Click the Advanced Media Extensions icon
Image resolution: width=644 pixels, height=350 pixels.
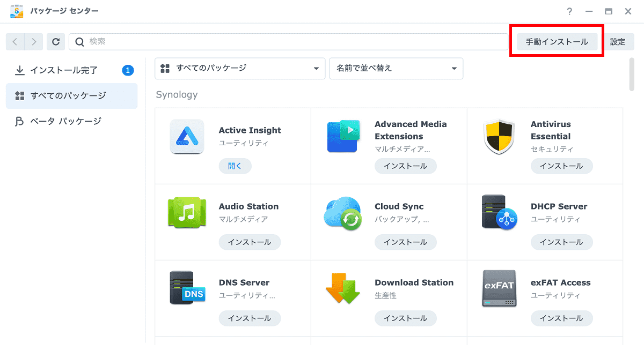click(343, 136)
